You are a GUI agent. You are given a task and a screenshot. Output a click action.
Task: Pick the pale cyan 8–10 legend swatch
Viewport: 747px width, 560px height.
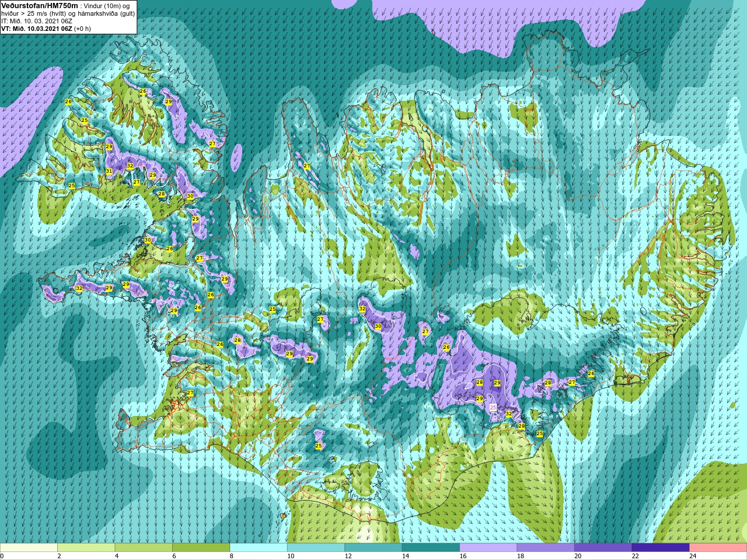259,548
